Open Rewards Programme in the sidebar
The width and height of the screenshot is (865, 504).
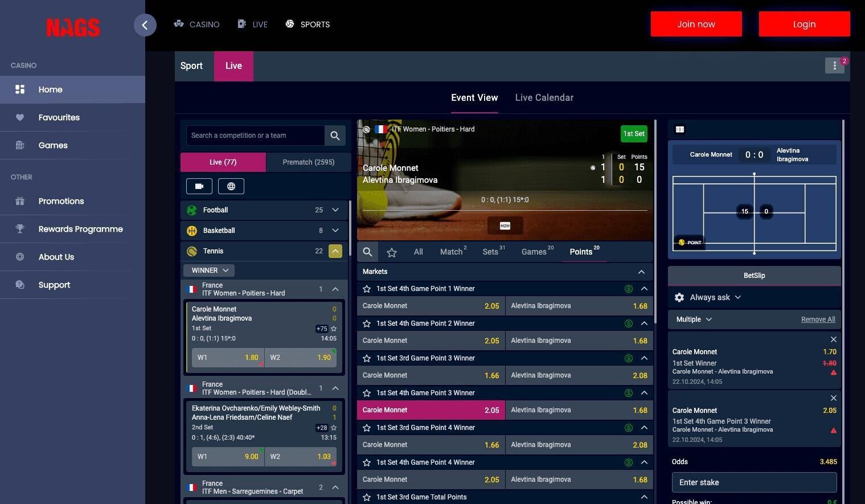[x=72, y=229]
